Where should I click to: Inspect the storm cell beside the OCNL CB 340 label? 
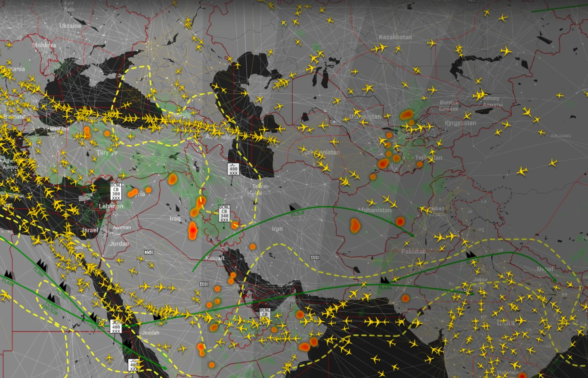pos(235,225)
